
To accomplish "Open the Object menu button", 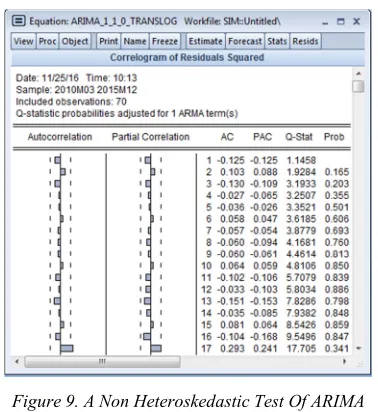I will click(x=75, y=41).
